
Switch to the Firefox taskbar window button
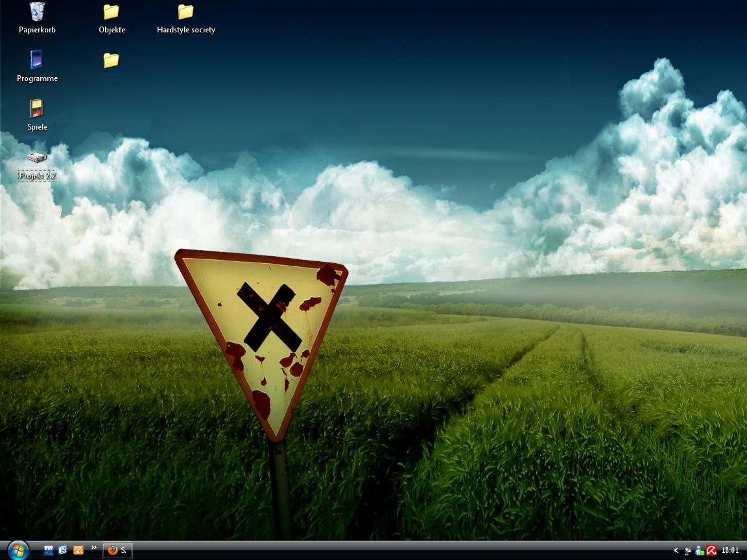[117, 550]
